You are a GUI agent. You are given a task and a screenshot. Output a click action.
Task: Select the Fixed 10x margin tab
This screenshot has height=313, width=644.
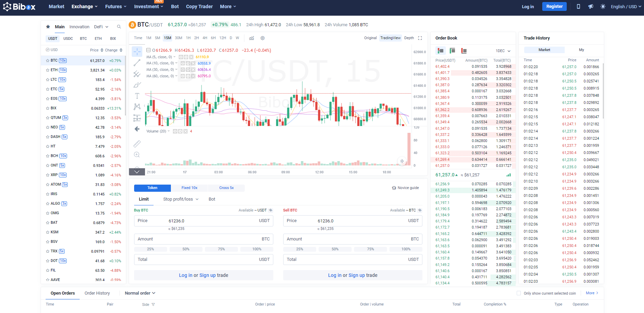pyautogui.click(x=190, y=188)
